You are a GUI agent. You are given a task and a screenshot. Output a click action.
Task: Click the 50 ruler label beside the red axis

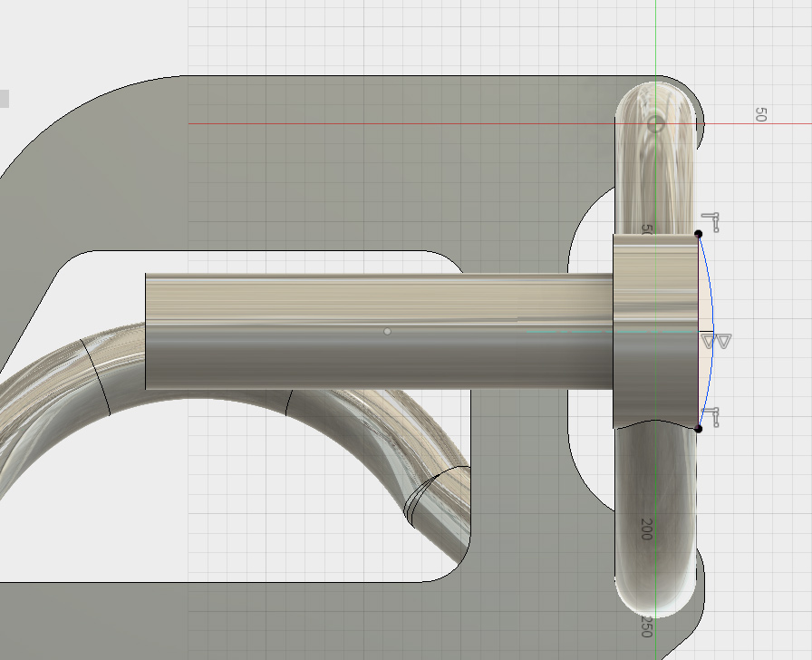tap(760, 114)
